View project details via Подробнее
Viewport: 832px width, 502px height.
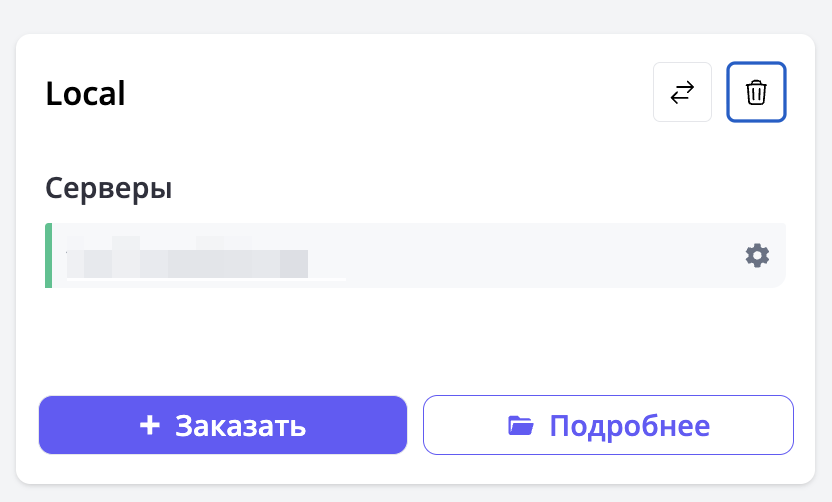coord(608,425)
